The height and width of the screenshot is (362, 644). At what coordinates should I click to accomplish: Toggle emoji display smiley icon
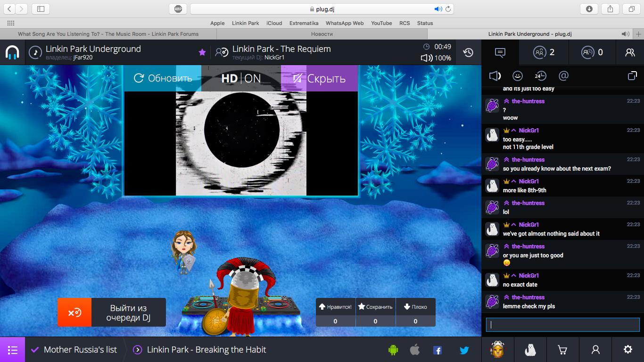click(x=518, y=76)
